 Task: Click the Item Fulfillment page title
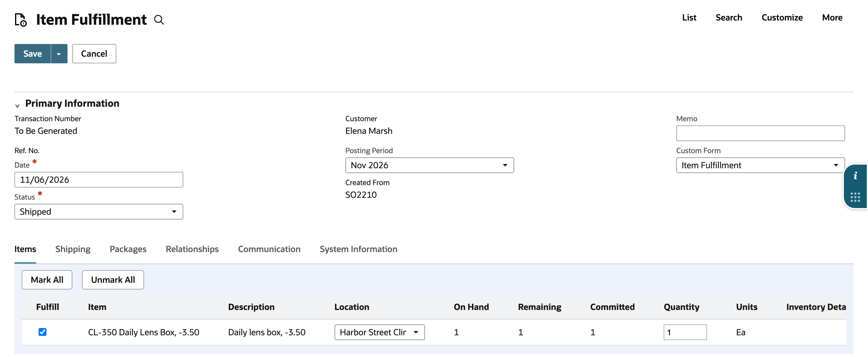click(x=91, y=20)
